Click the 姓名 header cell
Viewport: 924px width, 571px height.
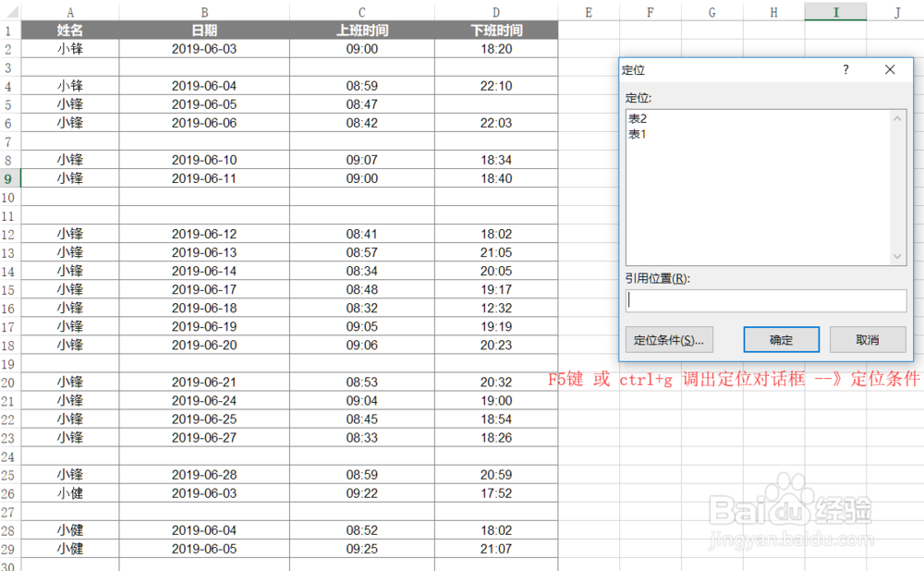[70, 30]
